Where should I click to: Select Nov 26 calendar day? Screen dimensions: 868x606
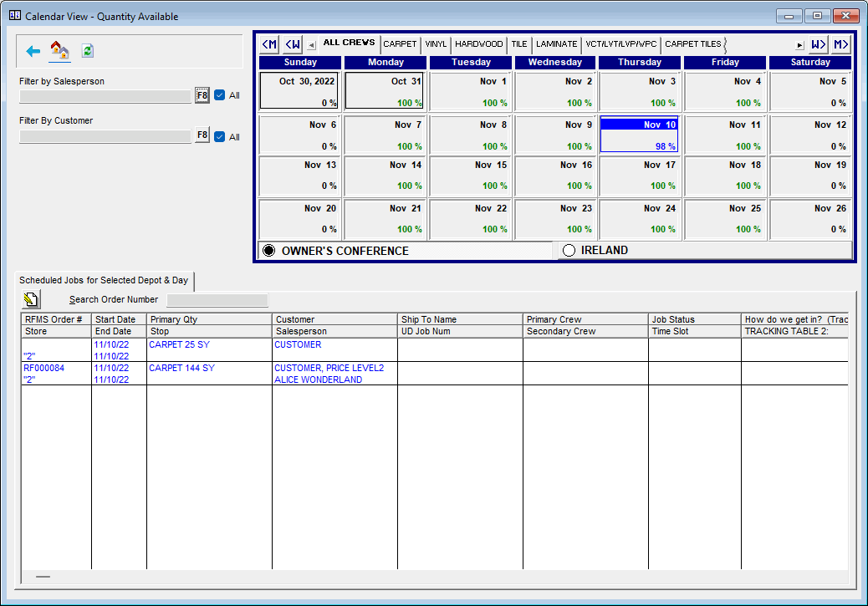pyautogui.click(x=809, y=219)
